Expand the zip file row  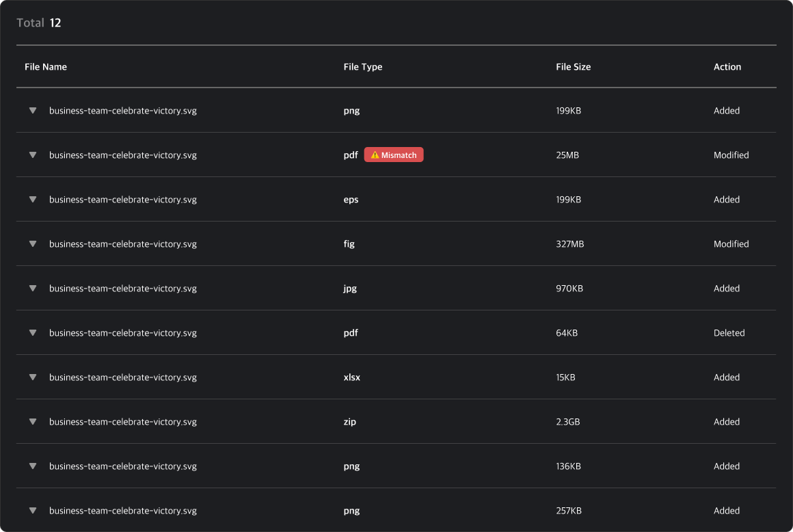pyautogui.click(x=32, y=421)
